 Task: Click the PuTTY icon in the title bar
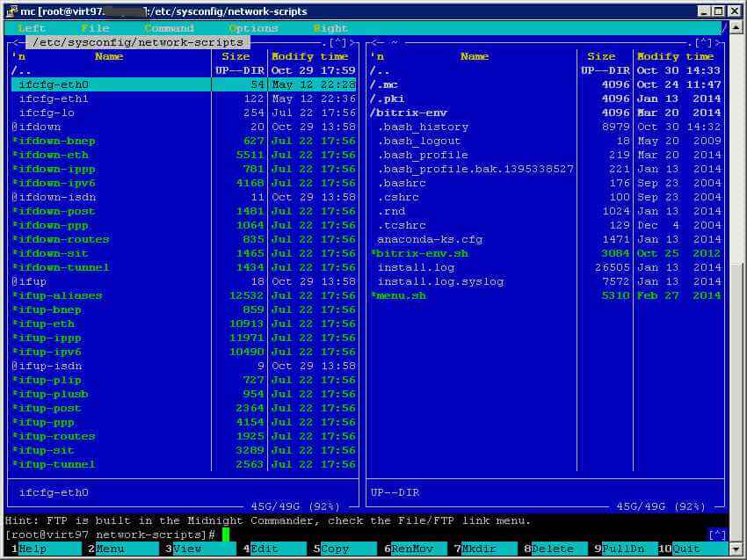tap(11, 11)
